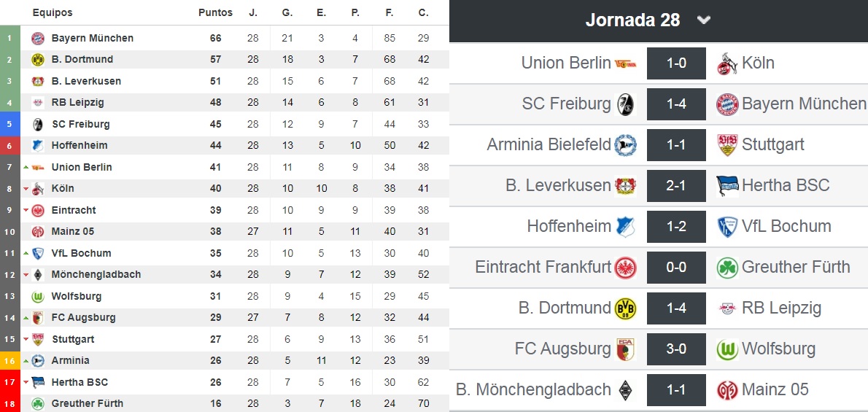Screen dimensions: 868x412
Task: Click the Jornada 28 header title
Action: pos(632,20)
